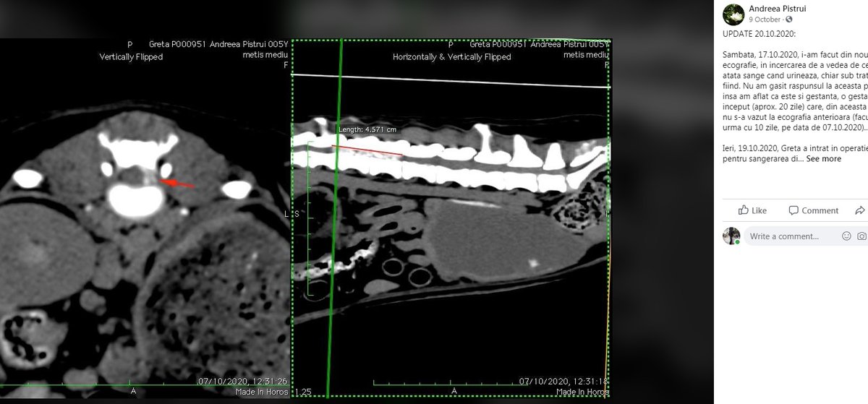Click the 'Vertically Flipped' label on left scan
This screenshot has height=404, width=868.
point(131,56)
